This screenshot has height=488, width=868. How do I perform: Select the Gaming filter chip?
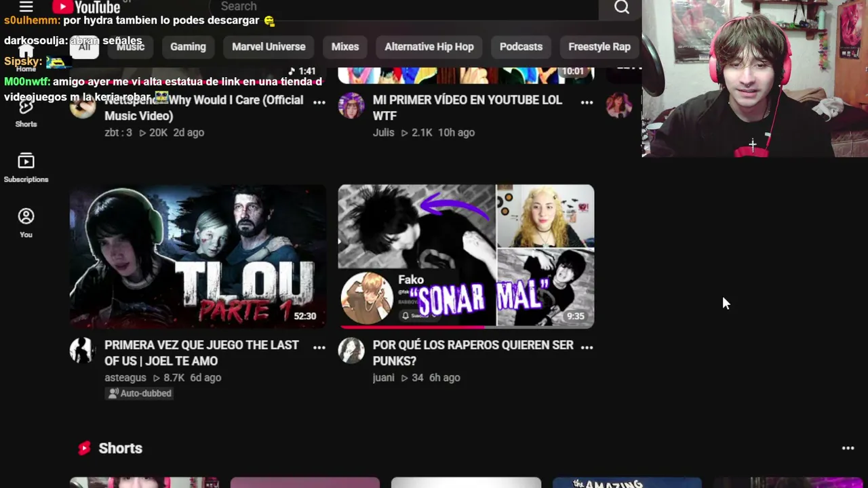(188, 47)
